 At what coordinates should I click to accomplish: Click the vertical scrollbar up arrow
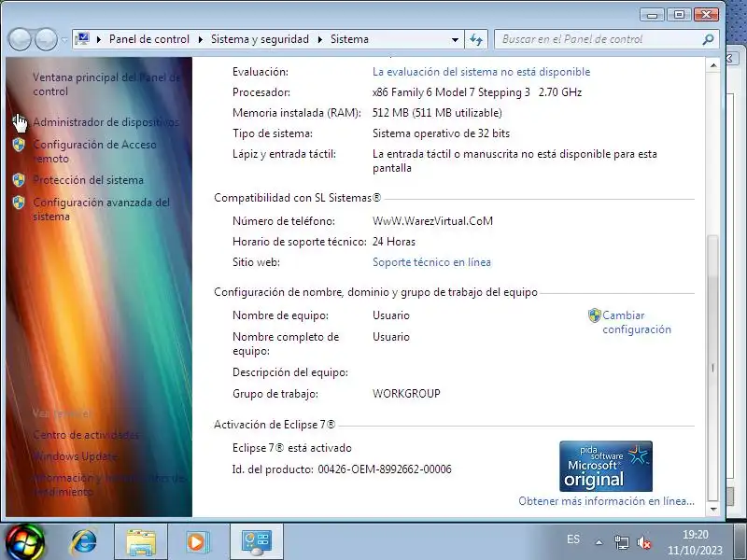pyautogui.click(x=713, y=65)
